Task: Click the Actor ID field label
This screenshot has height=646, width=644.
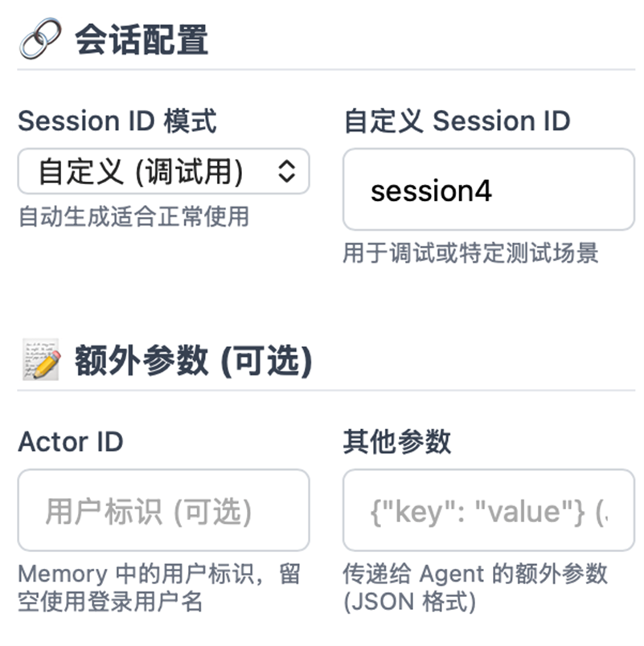Action: (71, 442)
